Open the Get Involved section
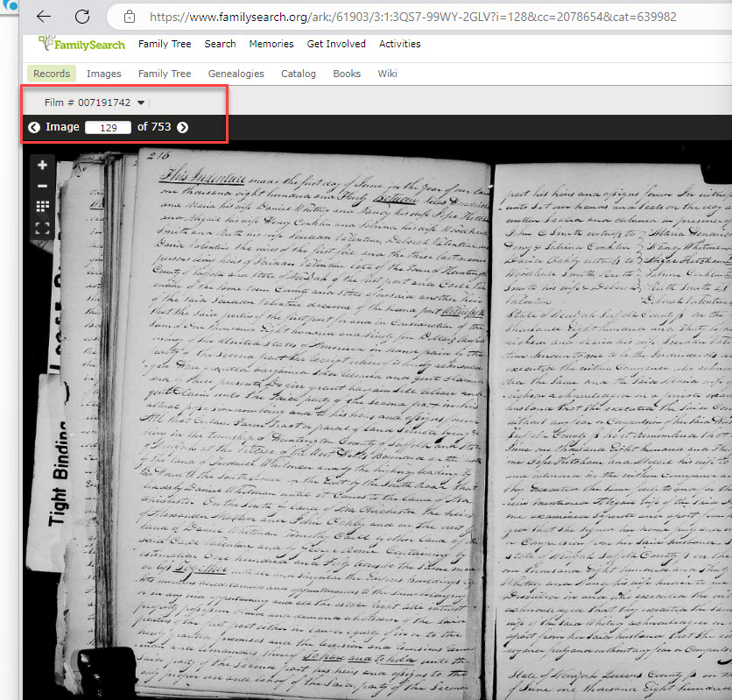 336,44
